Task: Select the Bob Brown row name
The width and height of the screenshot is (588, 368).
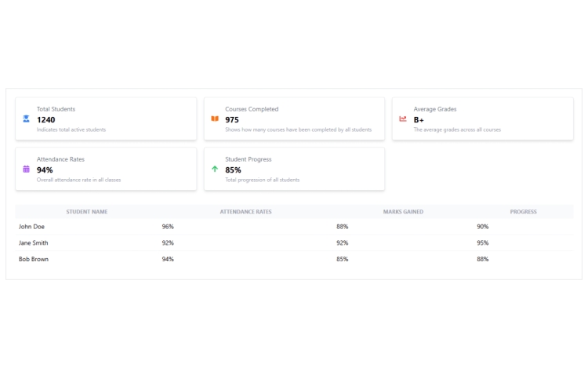Action: (34, 259)
